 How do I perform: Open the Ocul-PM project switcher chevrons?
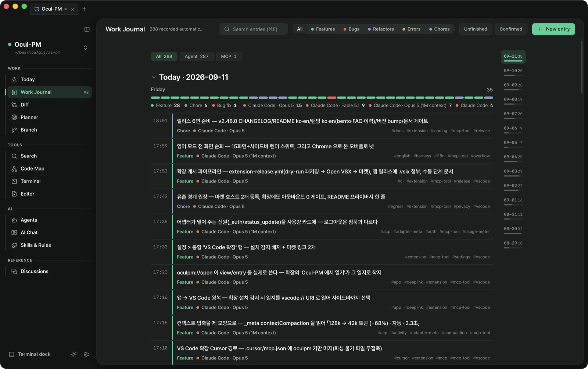[85, 48]
